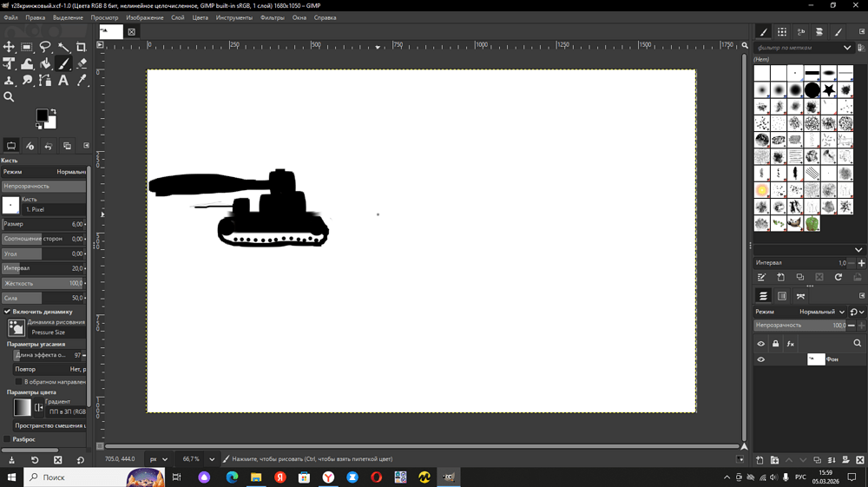This screenshot has width=868, height=487.
Task: Select the Zoom magnifier tool
Action: 9,97
